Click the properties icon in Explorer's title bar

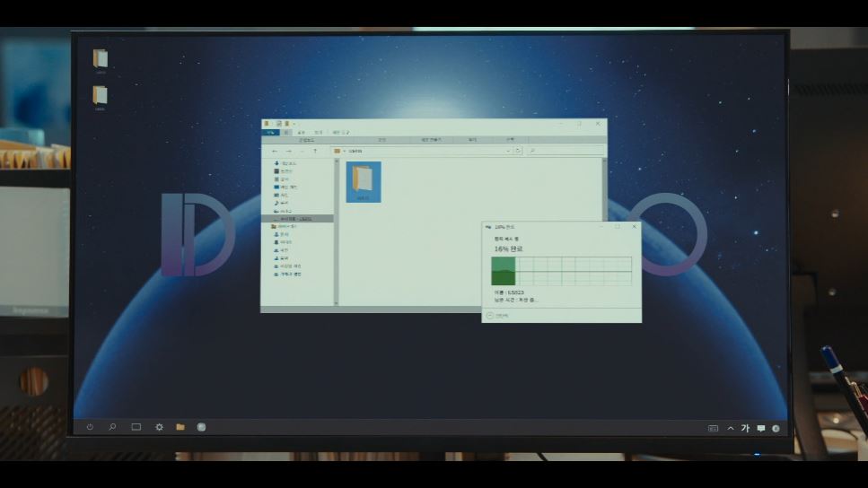(279, 124)
